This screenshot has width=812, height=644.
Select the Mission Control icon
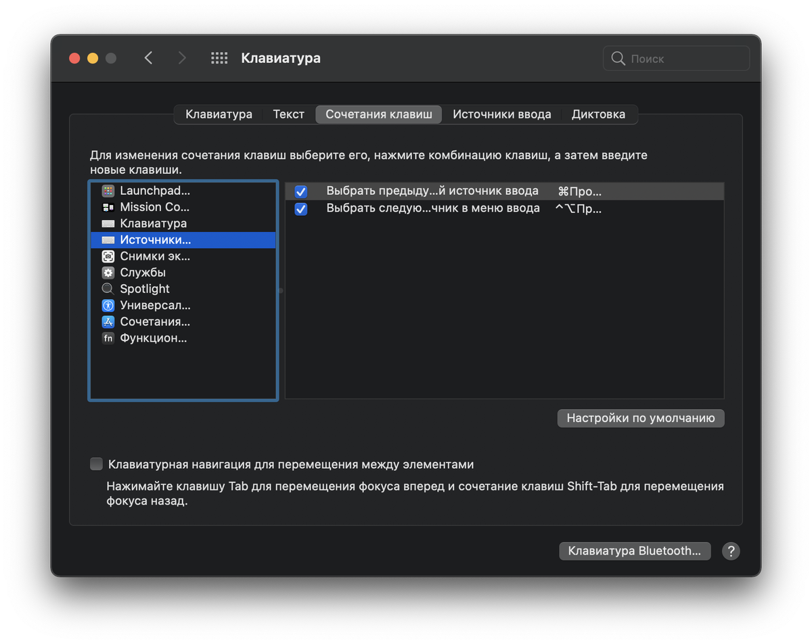click(x=108, y=207)
